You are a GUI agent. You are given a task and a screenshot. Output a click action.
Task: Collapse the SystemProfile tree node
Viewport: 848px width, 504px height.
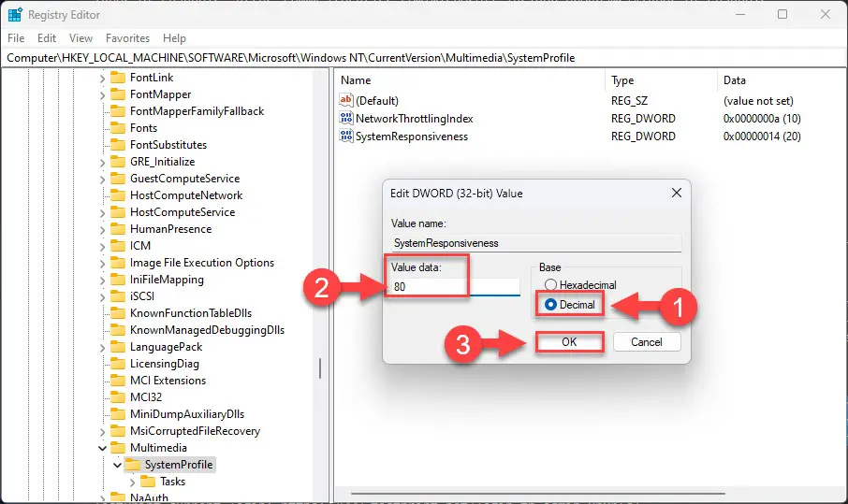coord(117,465)
